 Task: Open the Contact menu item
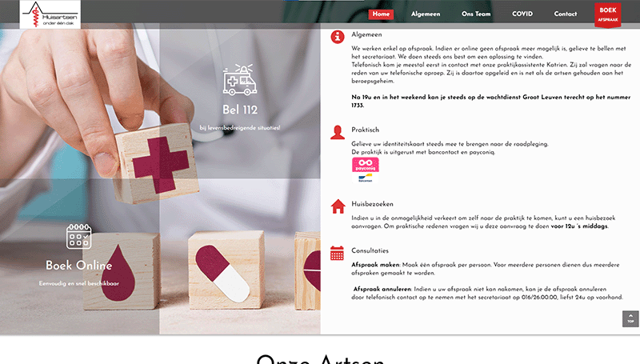pyautogui.click(x=566, y=14)
